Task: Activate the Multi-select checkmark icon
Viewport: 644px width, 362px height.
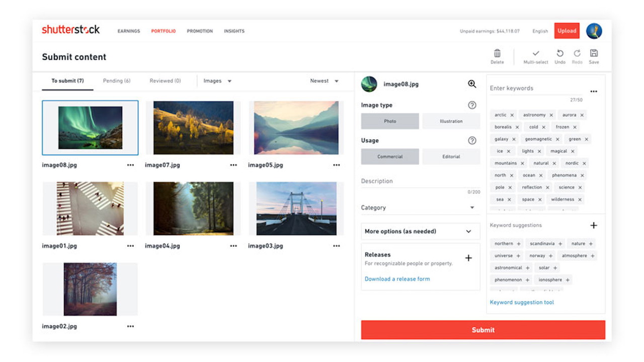Action: 535,54
